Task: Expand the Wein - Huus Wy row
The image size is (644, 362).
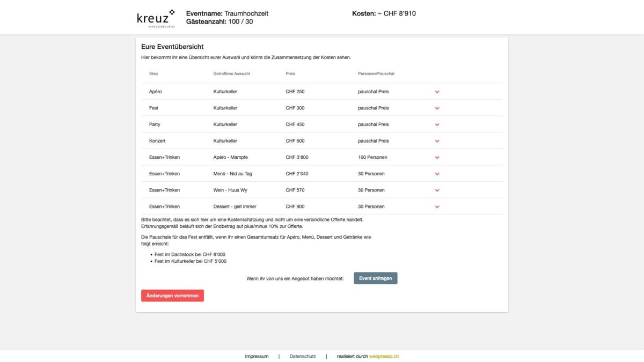Action: click(x=437, y=190)
